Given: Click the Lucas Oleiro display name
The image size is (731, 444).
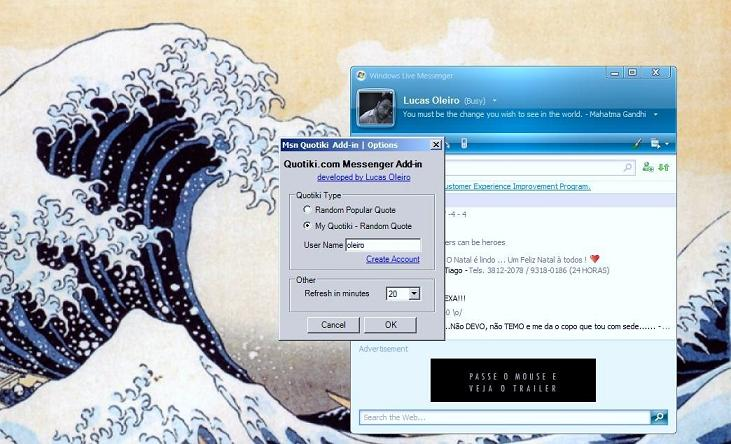Looking at the screenshot, I should (431, 100).
